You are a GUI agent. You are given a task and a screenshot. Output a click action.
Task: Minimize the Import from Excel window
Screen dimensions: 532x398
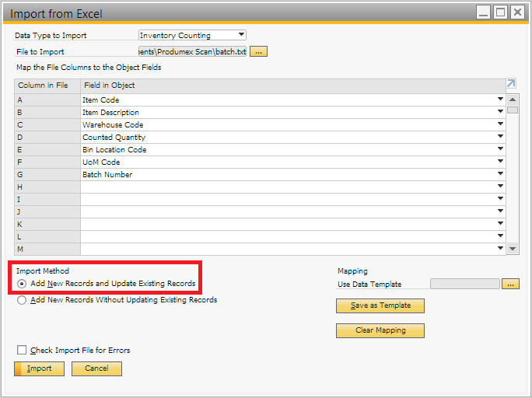484,12
